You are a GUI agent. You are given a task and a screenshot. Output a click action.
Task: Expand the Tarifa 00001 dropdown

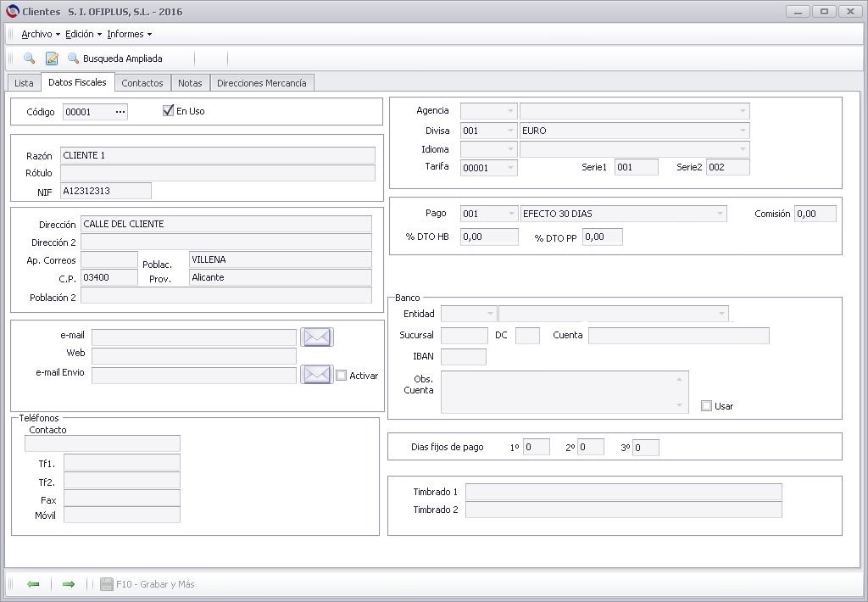click(509, 167)
